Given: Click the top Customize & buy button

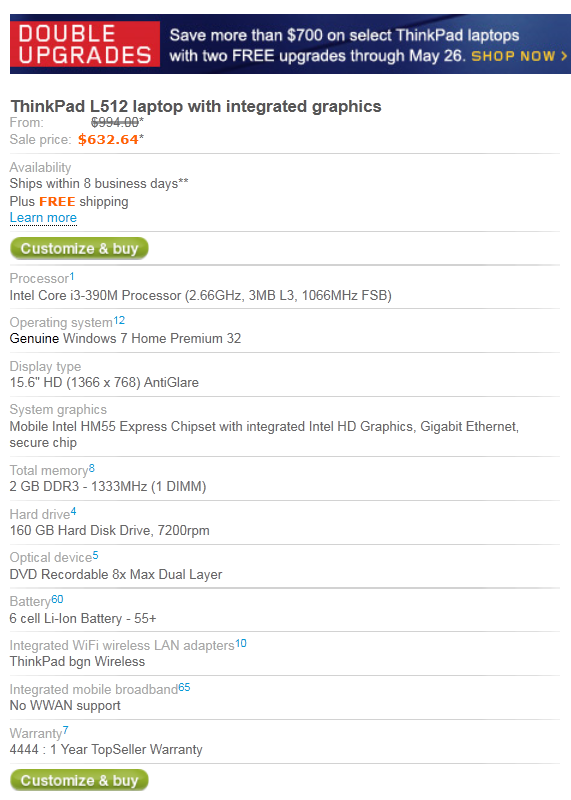Looking at the screenshot, I should [x=79, y=248].
